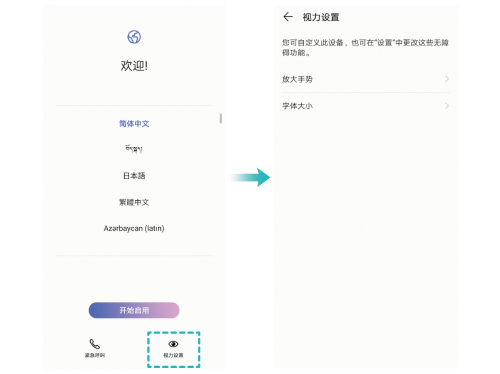Viewport: 500px width, 374px height.
Task: Select Azərbaycan (latın) language
Action: (x=134, y=228)
